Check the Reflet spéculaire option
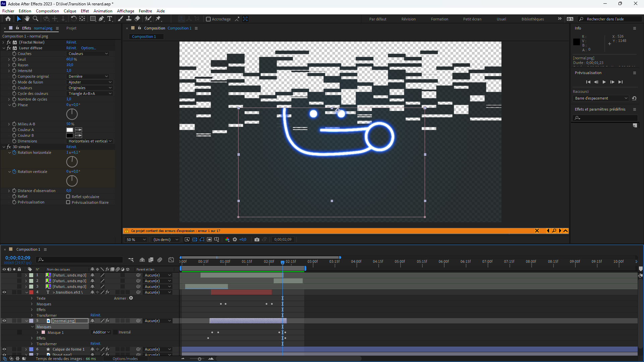644x362 pixels. pyautogui.click(x=68, y=197)
